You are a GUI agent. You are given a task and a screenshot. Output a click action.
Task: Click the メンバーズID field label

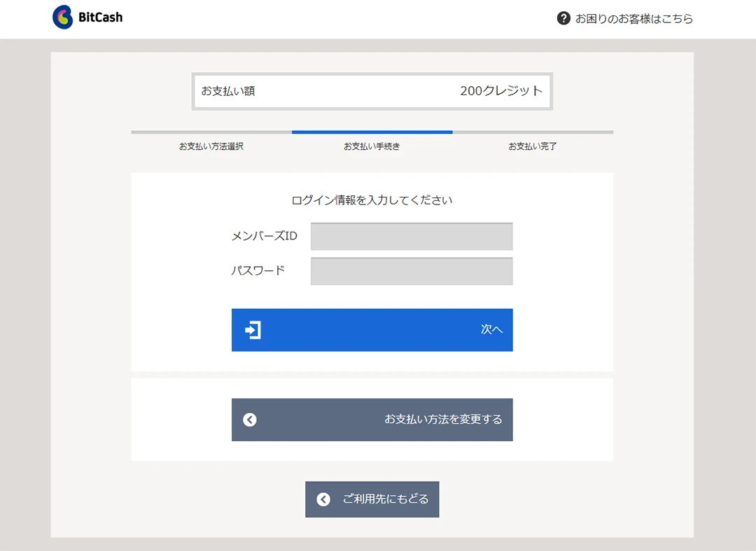[x=264, y=236]
